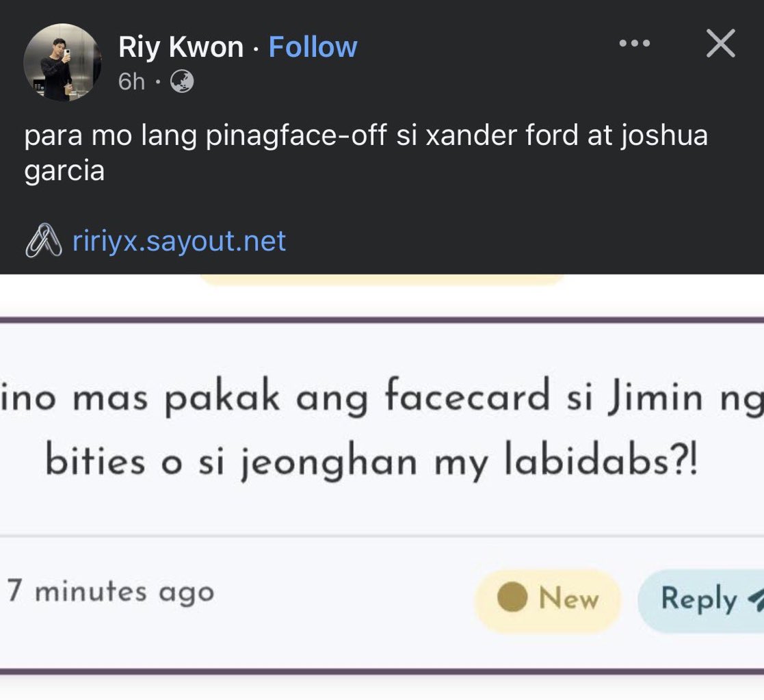Open the 6h post timestamp
Viewport: 764px width, 700px height.
click(x=131, y=81)
